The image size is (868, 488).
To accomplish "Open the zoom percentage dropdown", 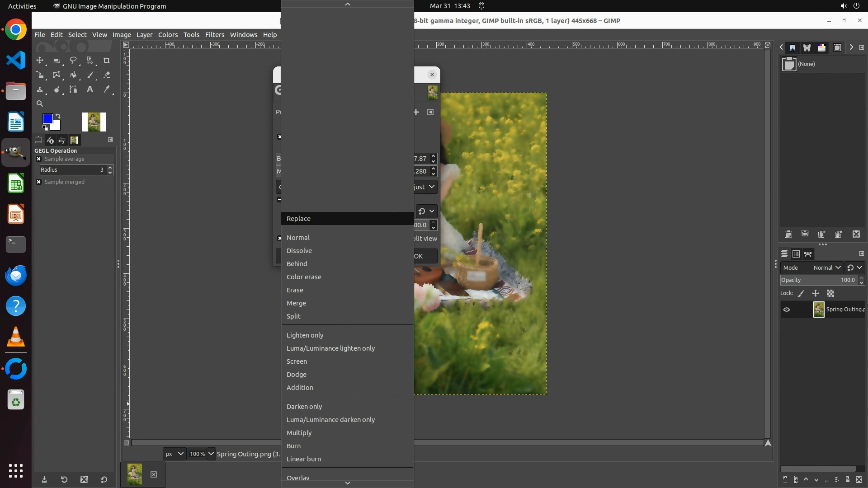I will (211, 454).
